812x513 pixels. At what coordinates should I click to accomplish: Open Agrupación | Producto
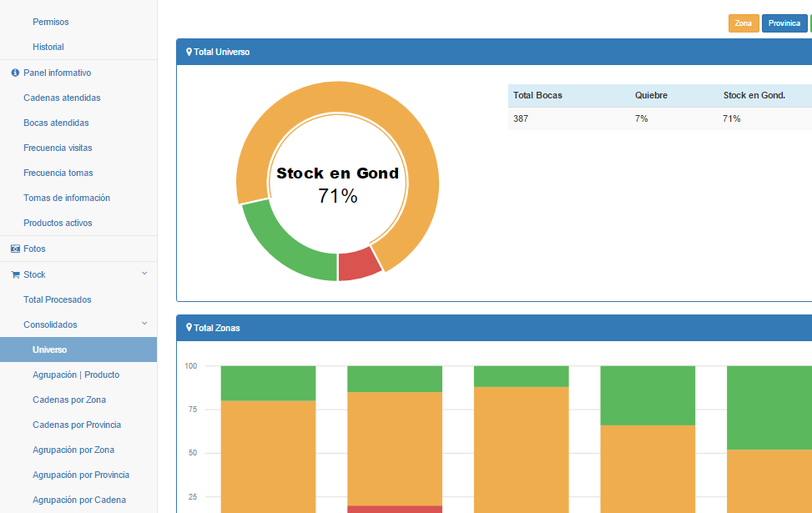click(76, 375)
